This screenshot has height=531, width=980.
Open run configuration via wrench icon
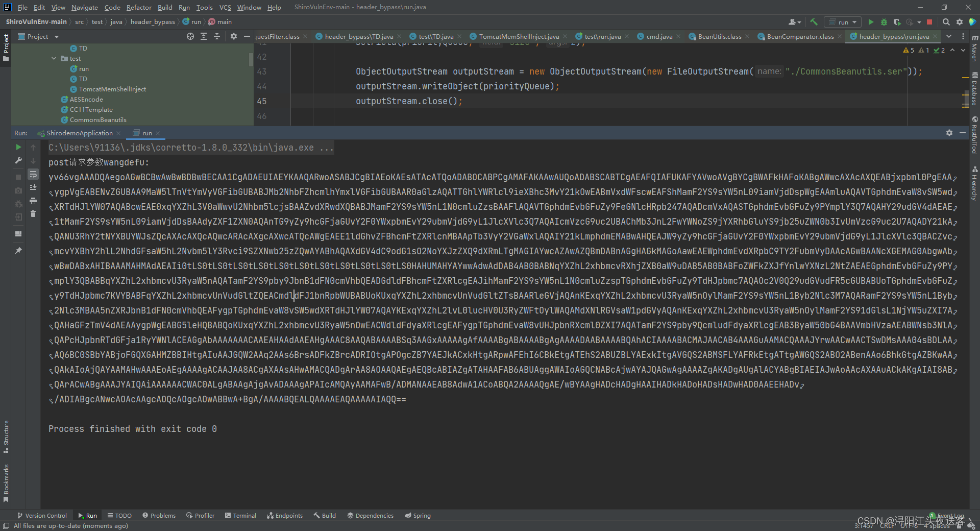[18, 160]
